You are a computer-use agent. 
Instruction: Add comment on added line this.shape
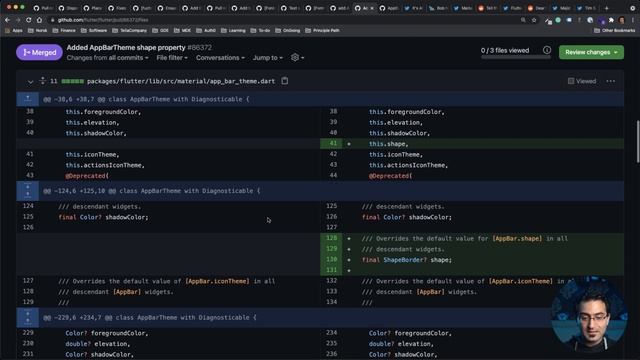(349, 144)
